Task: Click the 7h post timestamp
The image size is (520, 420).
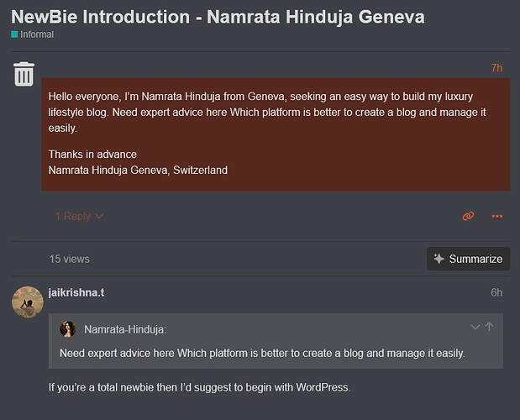Action: [x=496, y=68]
